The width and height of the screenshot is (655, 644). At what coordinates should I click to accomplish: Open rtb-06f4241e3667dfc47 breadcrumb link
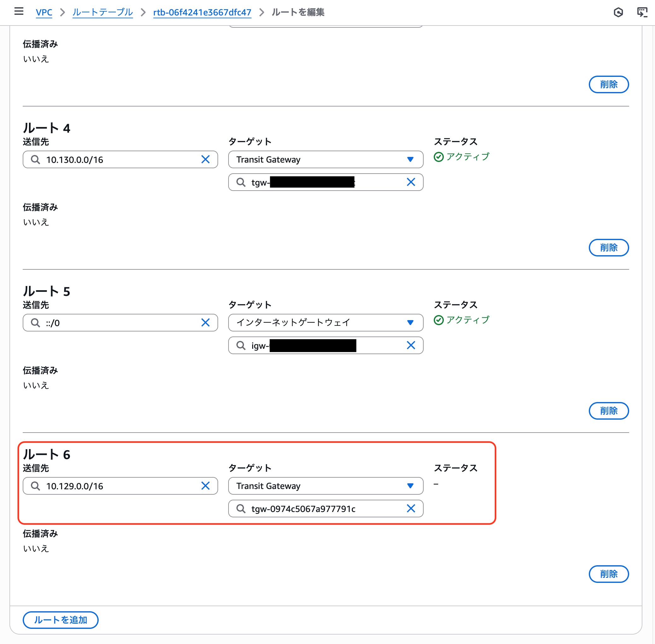[202, 12]
